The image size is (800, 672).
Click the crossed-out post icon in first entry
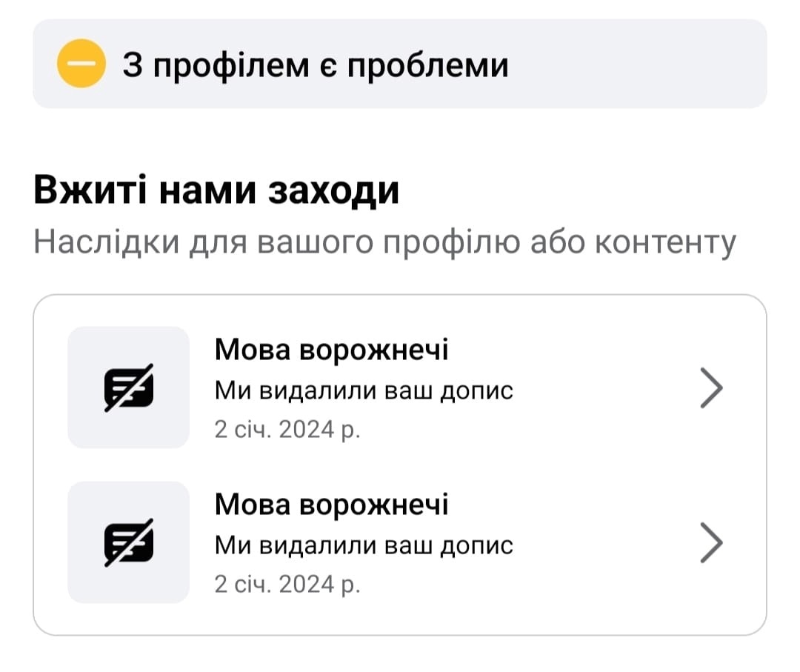pyautogui.click(x=128, y=387)
